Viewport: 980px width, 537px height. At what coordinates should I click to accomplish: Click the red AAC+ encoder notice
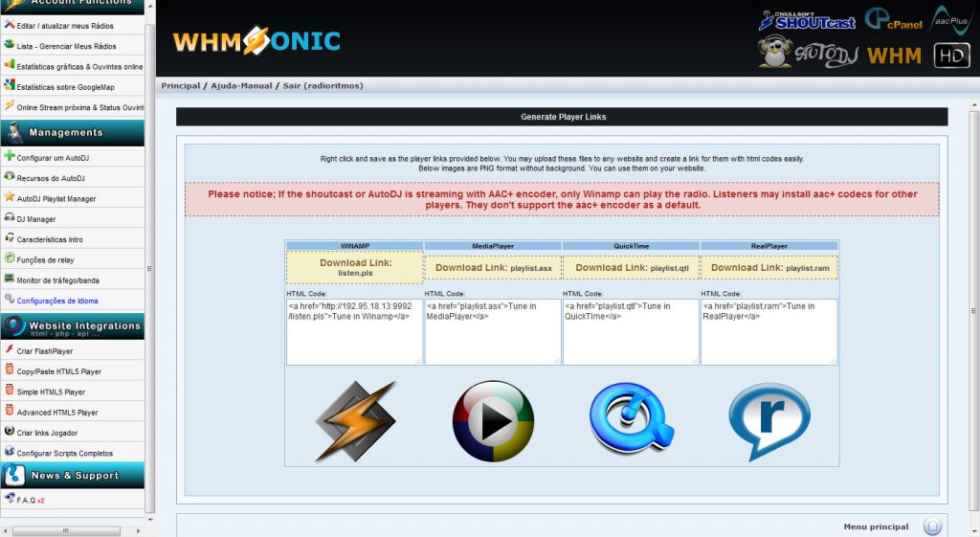pos(562,199)
